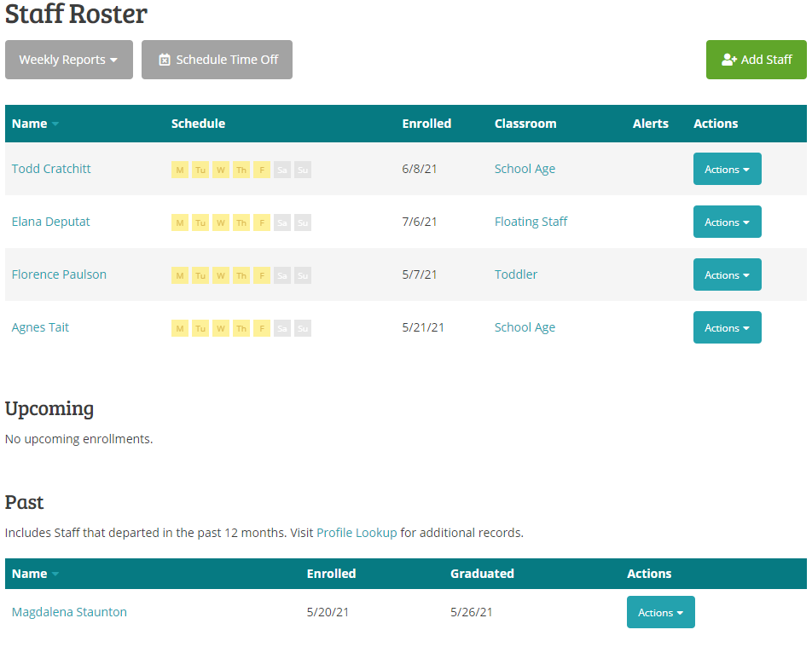Click Florence Paulson's Friday schedule badge

click(x=262, y=275)
